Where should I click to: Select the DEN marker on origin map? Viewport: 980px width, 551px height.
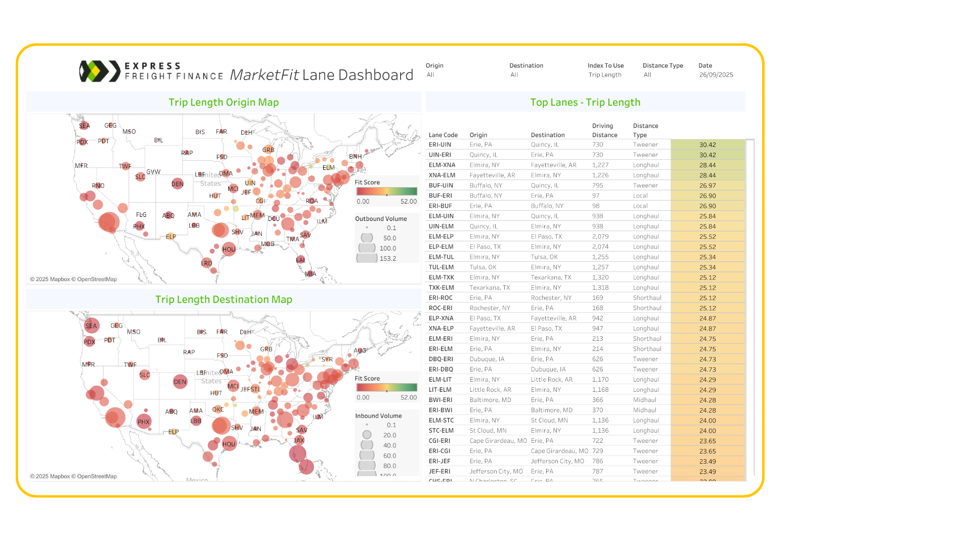point(178,184)
